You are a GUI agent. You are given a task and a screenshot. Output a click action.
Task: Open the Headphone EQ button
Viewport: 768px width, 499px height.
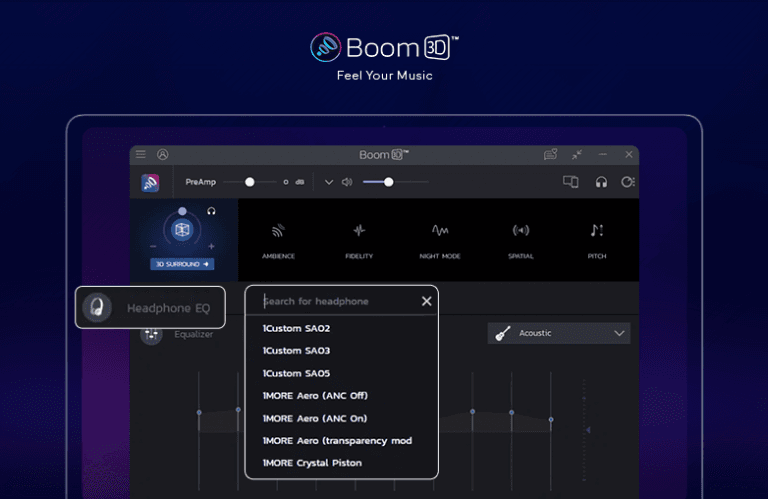(x=150, y=308)
